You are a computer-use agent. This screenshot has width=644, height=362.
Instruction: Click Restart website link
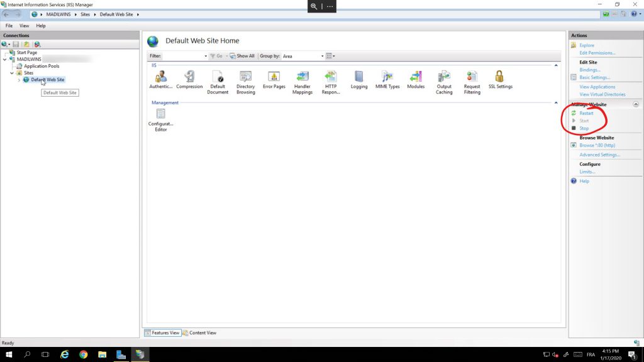586,113
